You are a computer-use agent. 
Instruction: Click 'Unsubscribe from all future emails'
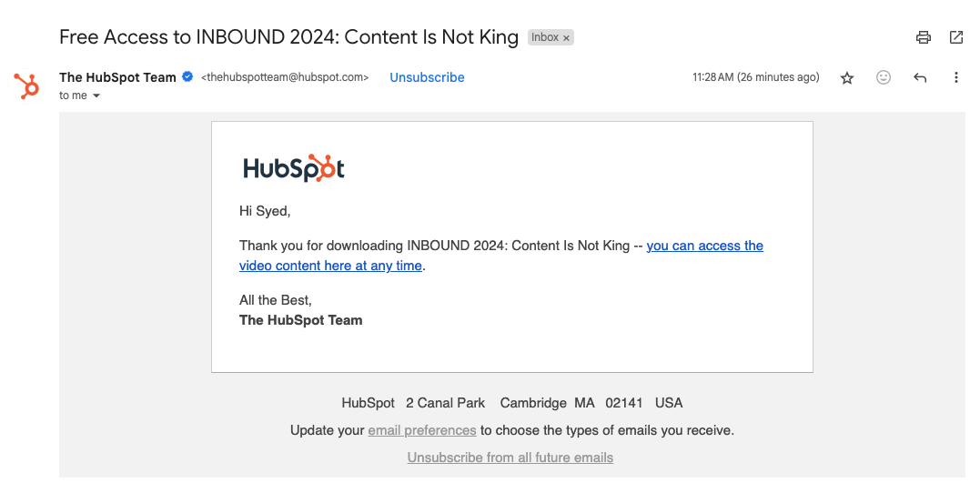pos(510,458)
